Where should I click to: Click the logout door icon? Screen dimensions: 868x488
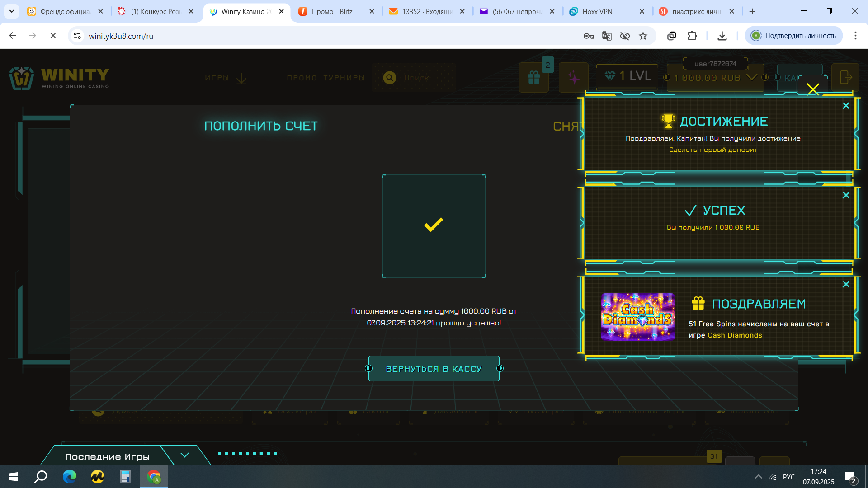[x=845, y=77]
